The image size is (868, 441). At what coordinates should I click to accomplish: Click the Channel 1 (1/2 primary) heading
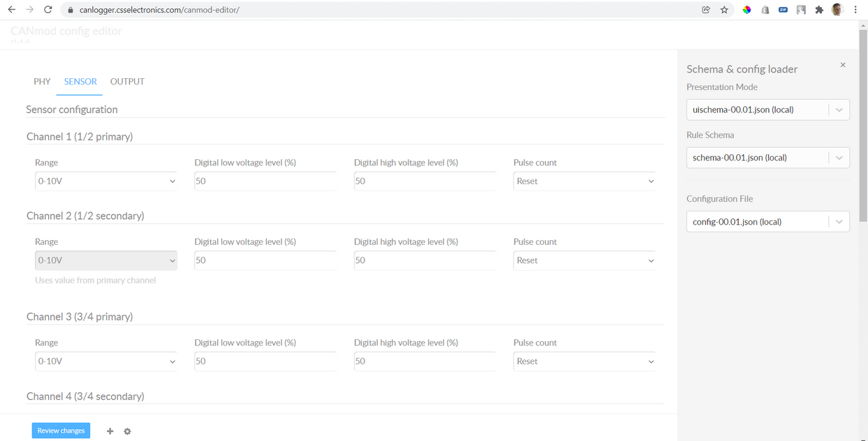[80, 137]
